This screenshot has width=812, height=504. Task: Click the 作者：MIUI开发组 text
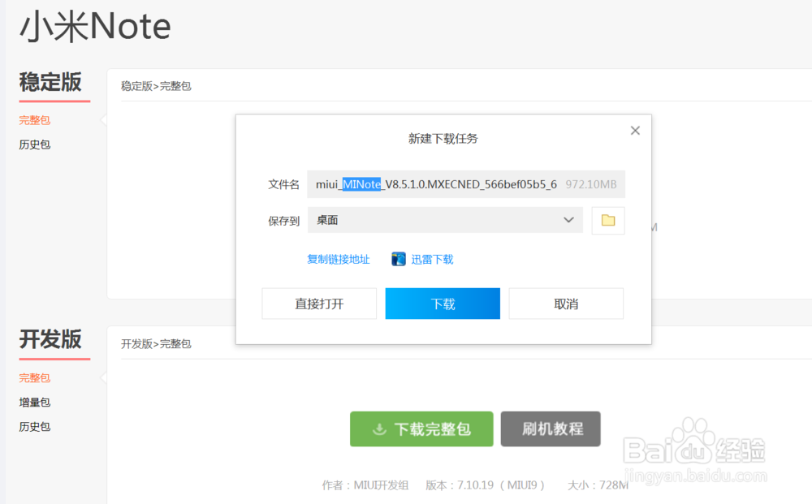click(x=365, y=485)
